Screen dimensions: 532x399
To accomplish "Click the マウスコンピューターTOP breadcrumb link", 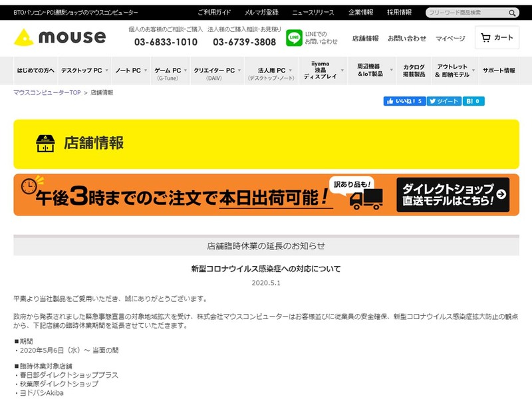I will 47,92.
